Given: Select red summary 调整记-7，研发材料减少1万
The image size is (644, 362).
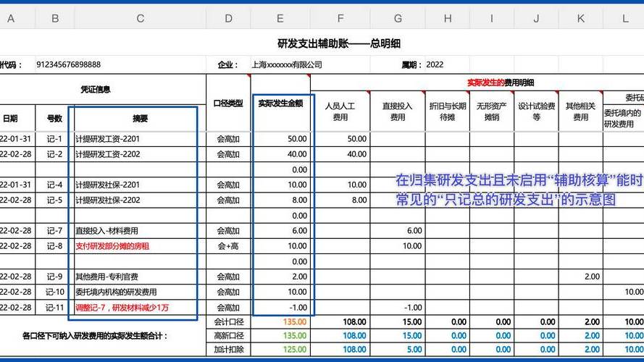Looking at the screenshot, I should pyautogui.click(x=122, y=308).
